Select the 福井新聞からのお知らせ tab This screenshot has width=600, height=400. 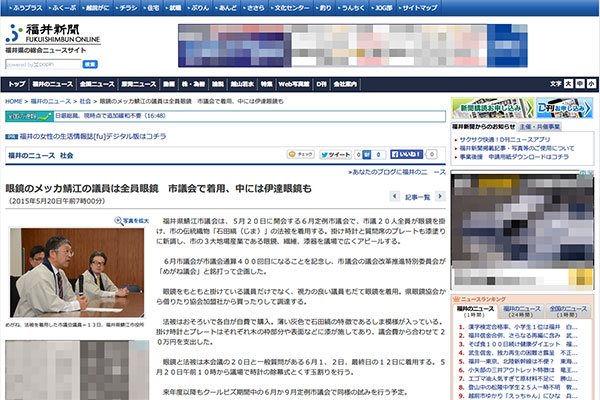pos(484,127)
